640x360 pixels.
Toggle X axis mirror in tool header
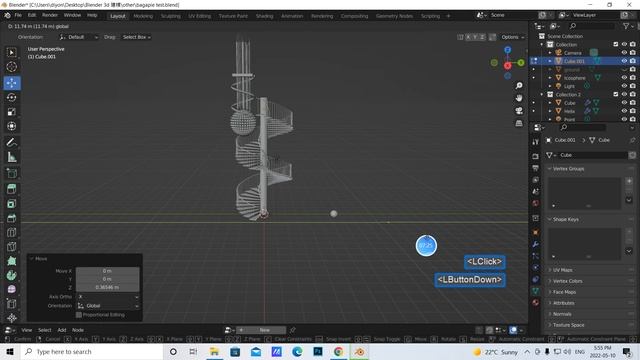[468, 37]
